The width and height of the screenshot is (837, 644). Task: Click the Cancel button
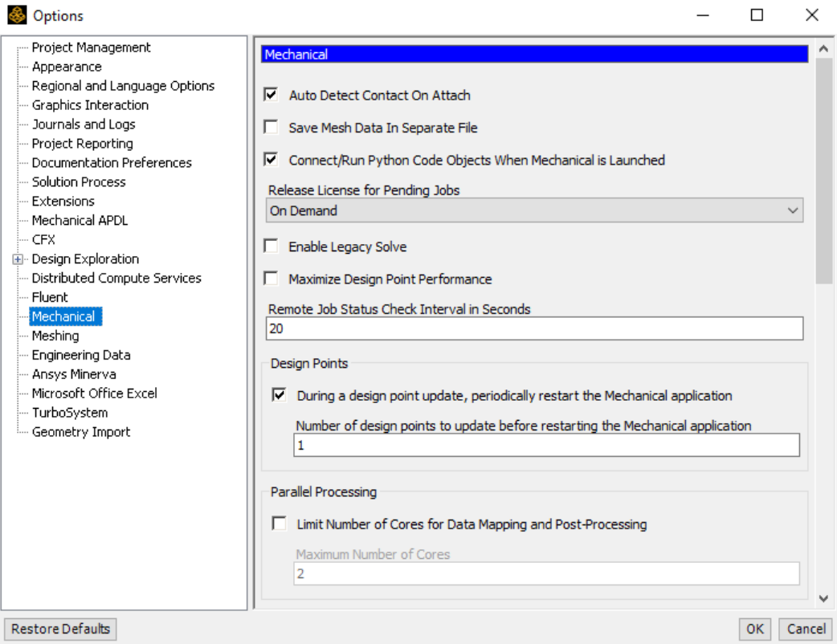[806, 629]
